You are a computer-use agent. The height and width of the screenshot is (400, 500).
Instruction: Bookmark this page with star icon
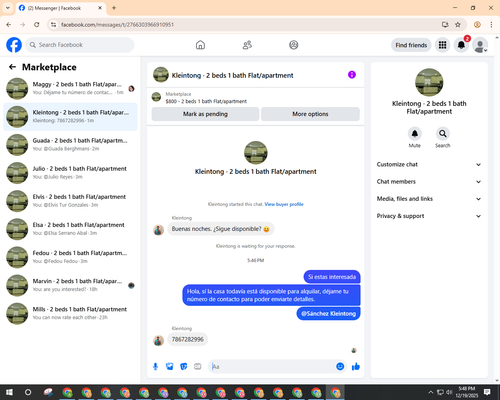coord(458,25)
